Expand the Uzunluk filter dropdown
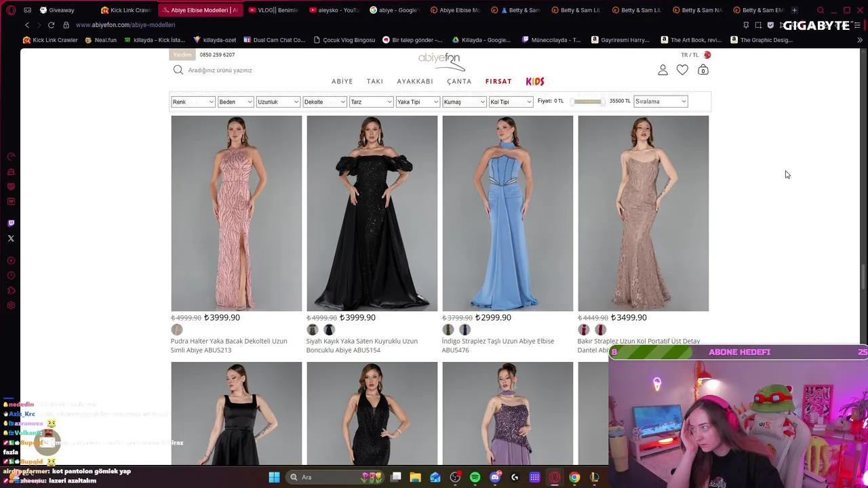868x488 pixels. tap(278, 102)
